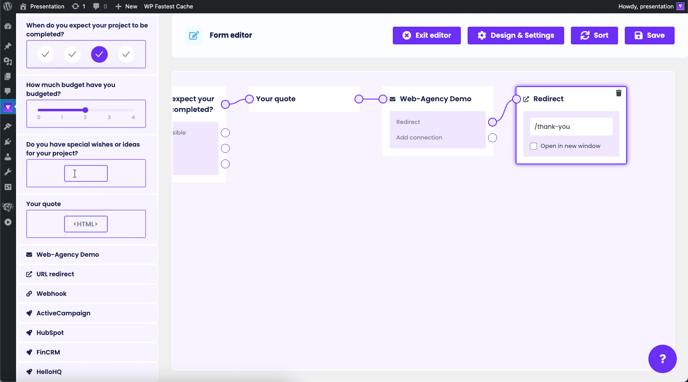688x382 pixels.
Task: Delete the Redirect node with trash icon
Action: [x=619, y=93]
